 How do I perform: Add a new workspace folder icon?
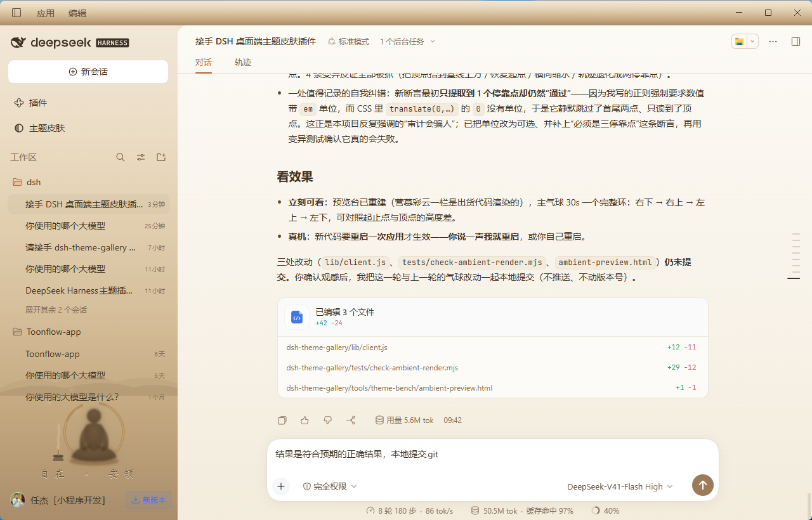(161, 157)
